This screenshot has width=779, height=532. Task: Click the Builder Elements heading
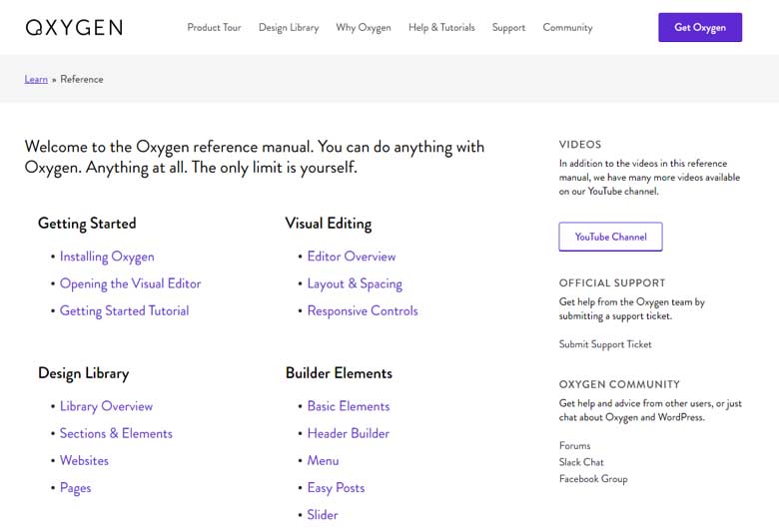click(x=339, y=373)
